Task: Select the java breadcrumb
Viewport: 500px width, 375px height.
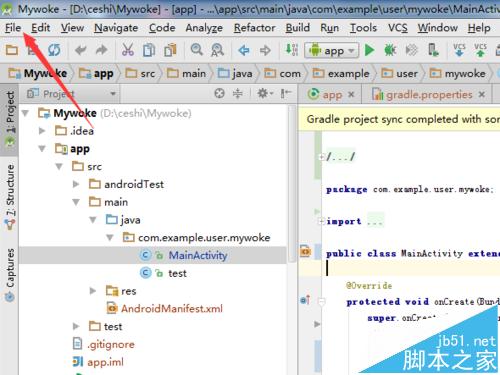Action: (235, 73)
